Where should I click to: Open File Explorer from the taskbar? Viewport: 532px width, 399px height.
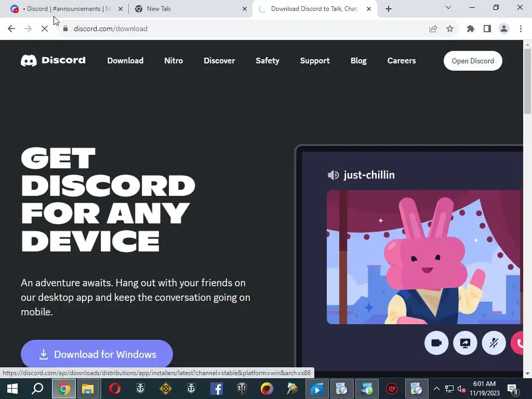pyautogui.click(x=88, y=389)
